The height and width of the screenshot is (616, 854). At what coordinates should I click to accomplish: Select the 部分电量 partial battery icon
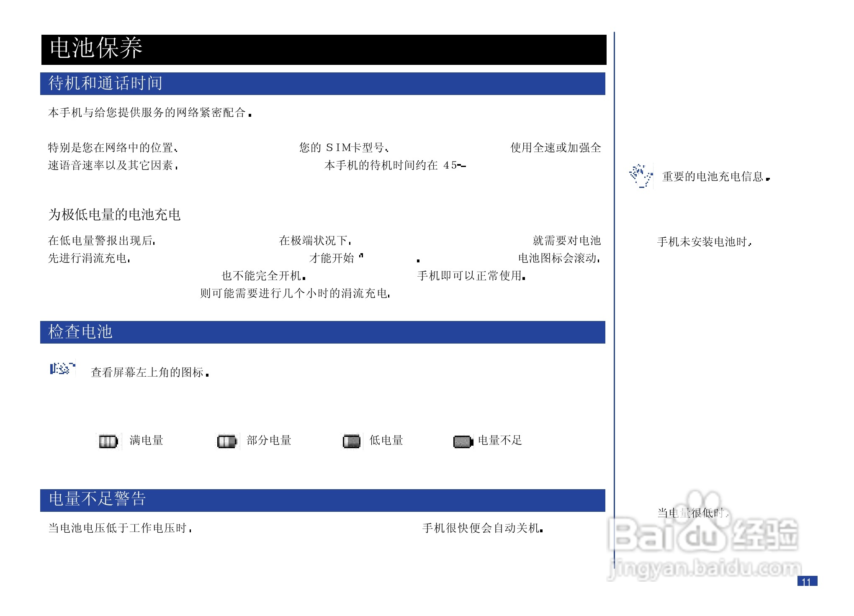(226, 440)
